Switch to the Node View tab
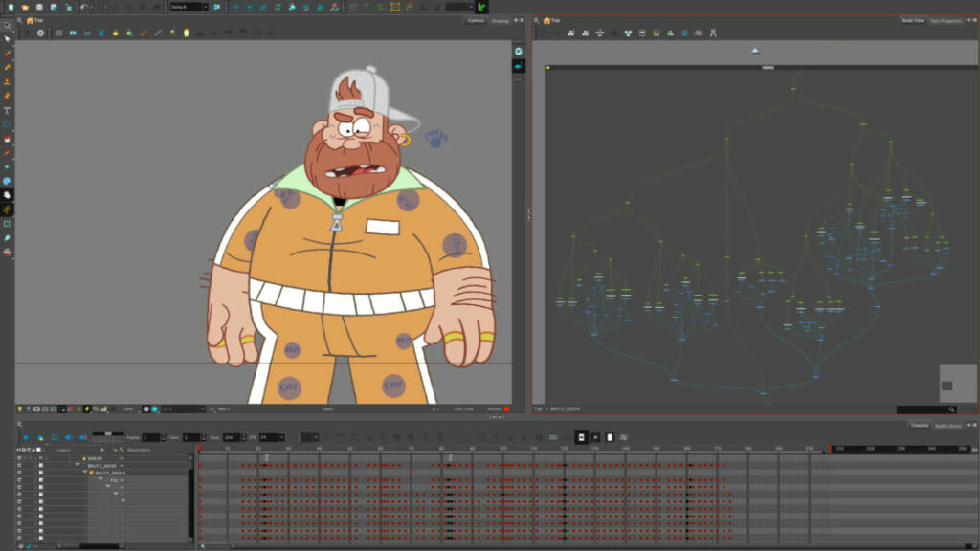This screenshot has height=551, width=980. [912, 21]
